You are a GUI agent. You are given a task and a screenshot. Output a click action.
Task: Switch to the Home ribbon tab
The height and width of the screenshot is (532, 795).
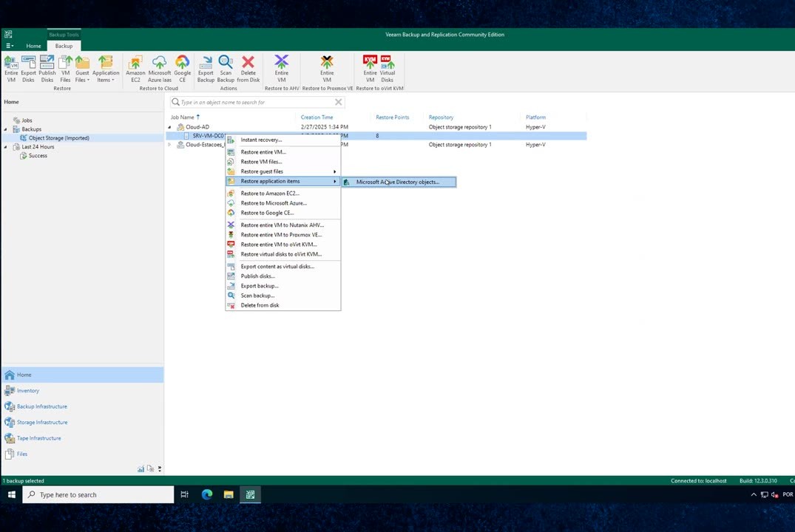pyautogui.click(x=33, y=46)
